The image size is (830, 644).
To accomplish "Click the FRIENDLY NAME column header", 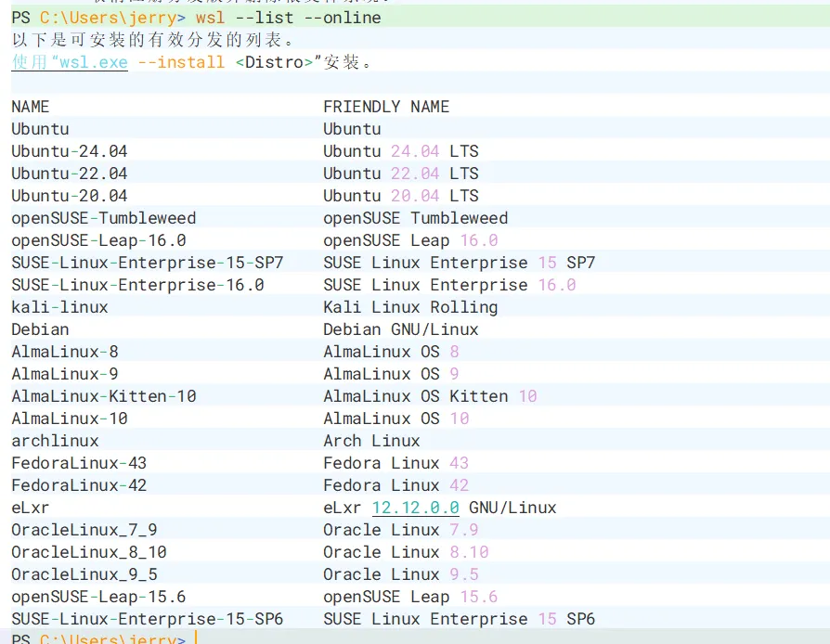I will coord(386,107).
